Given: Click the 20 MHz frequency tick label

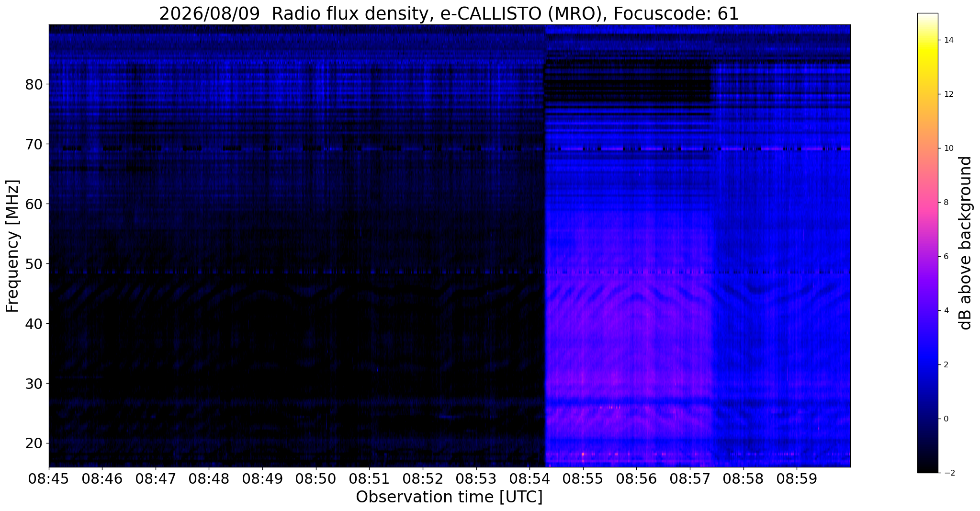Looking at the screenshot, I should click(34, 443).
